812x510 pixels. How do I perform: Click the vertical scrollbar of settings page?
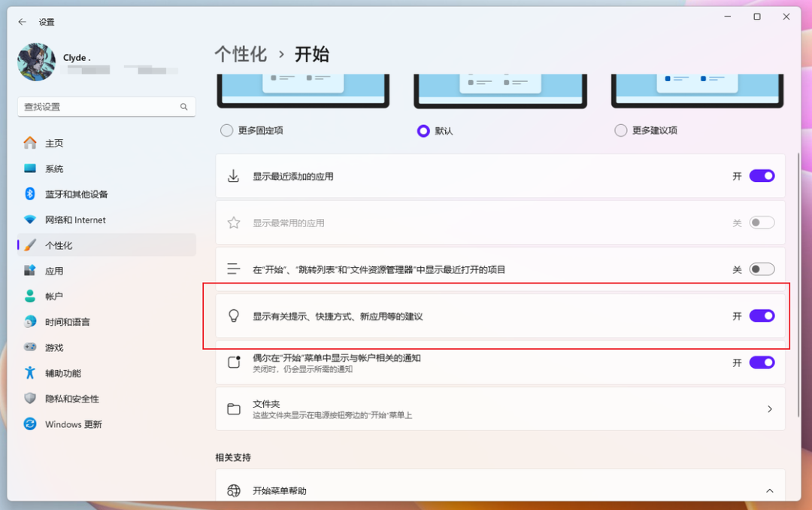point(798,286)
